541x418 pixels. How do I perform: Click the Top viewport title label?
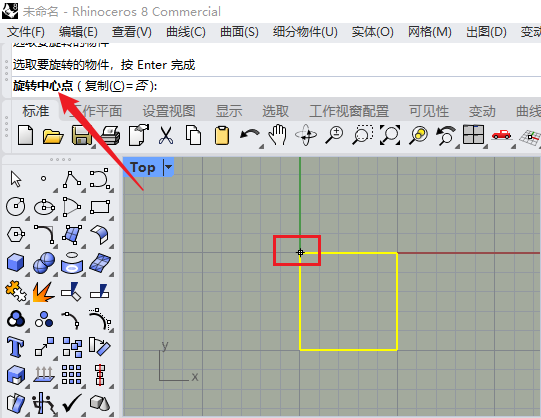tap(143, 167)
